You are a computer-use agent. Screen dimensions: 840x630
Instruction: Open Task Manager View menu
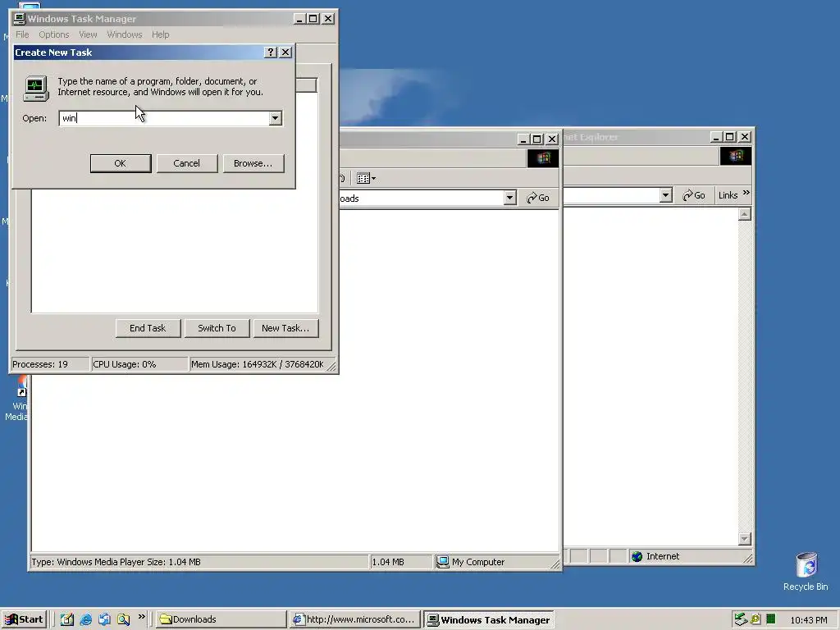click(x=88, y=34)
